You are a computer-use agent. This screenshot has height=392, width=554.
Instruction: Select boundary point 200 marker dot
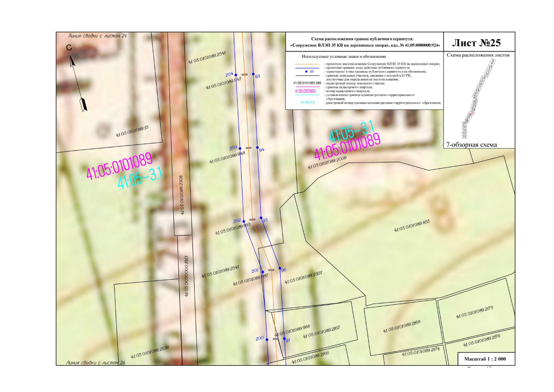point(267,340)
